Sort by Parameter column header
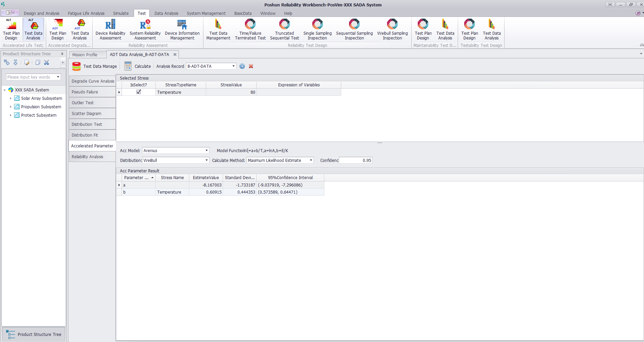This screenshot has width=644, height=342. point(138,178)
